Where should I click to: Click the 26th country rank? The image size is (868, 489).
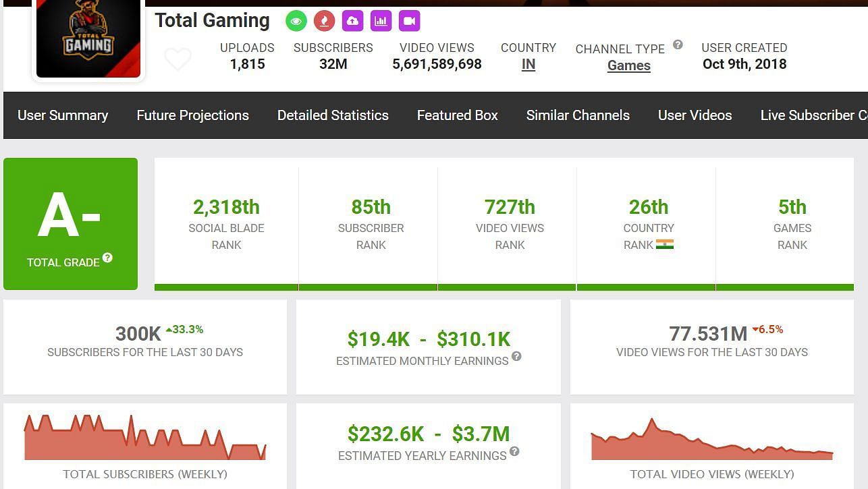pos(649,206)
